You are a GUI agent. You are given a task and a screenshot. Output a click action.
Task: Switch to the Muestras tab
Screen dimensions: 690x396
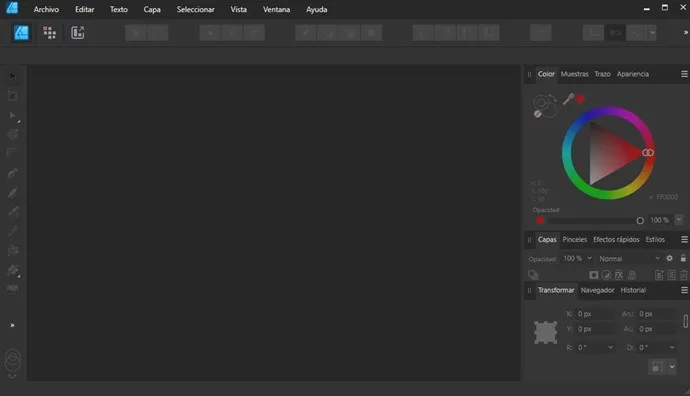tap(574, 74)
